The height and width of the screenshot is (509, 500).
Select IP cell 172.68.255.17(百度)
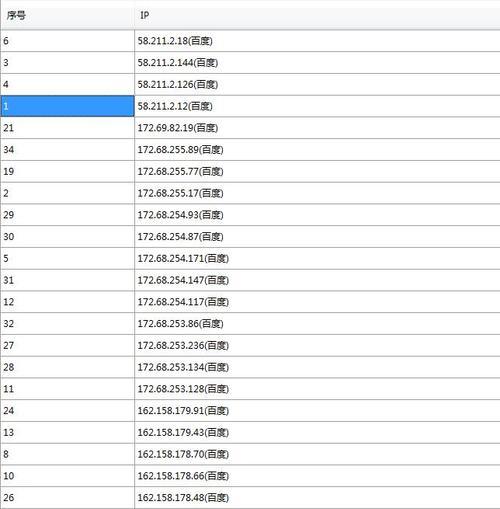click(317, 193)
